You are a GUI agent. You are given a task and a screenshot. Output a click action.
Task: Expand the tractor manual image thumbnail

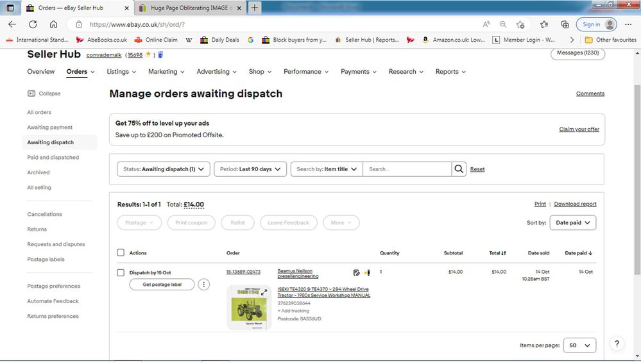point(264,292)
